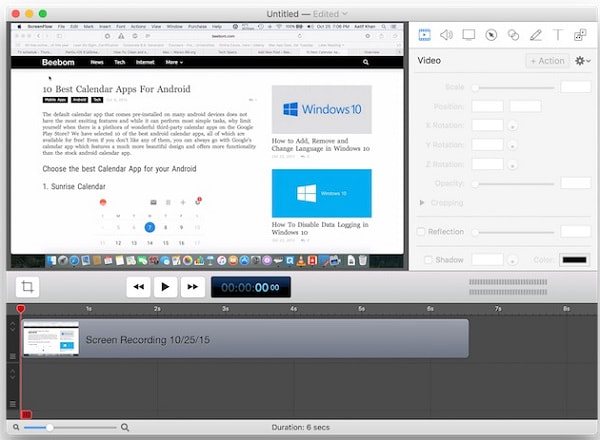The image size is (600, 440).
Task: Click the first track's drag handle icon
Action: pos(13,356)
